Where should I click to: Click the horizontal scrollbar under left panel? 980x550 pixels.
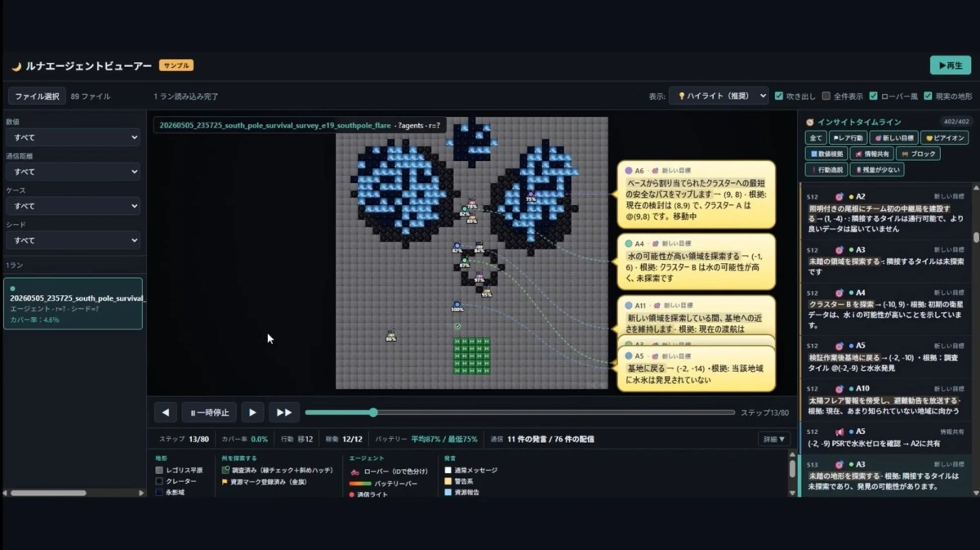pyautogui.click(x=49, y=493)
